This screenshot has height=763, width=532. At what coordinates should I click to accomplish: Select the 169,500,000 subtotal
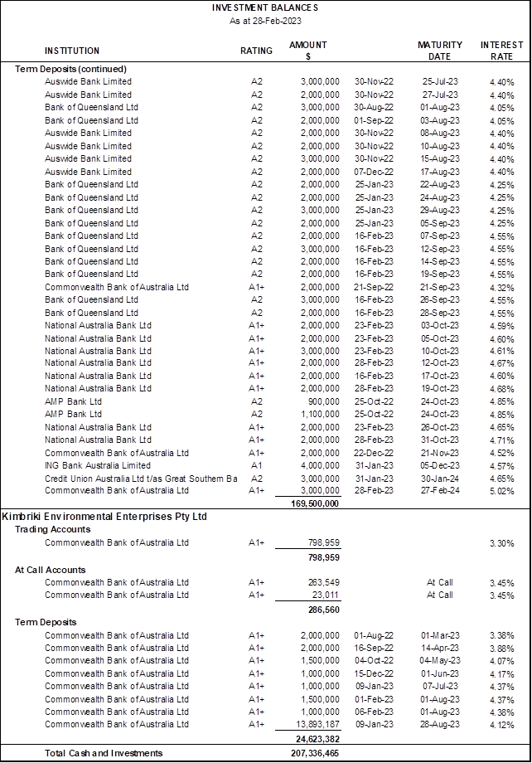coord(315,503)
